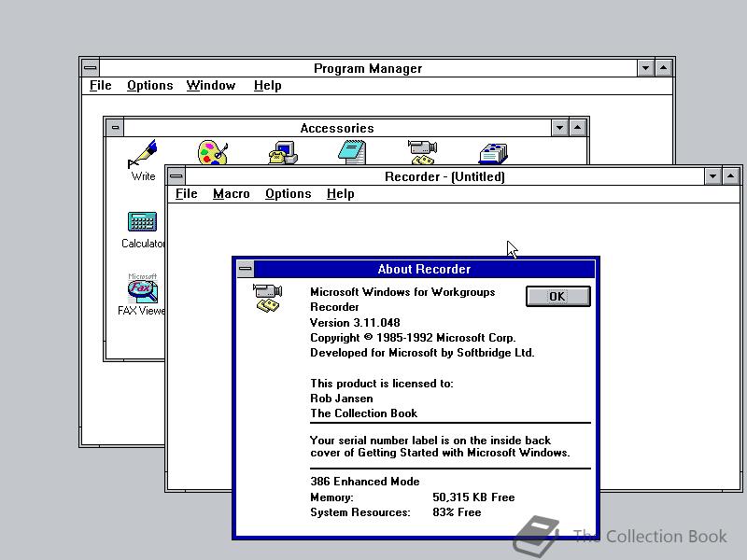Maximize the Recorder window

731,176
